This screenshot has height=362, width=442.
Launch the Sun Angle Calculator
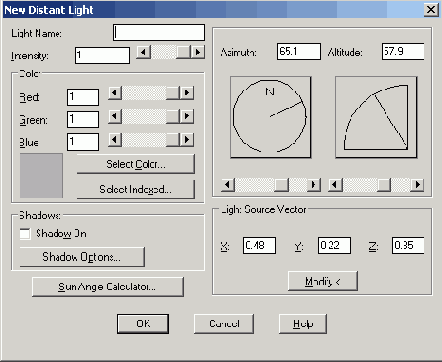(x=108, y=287)
